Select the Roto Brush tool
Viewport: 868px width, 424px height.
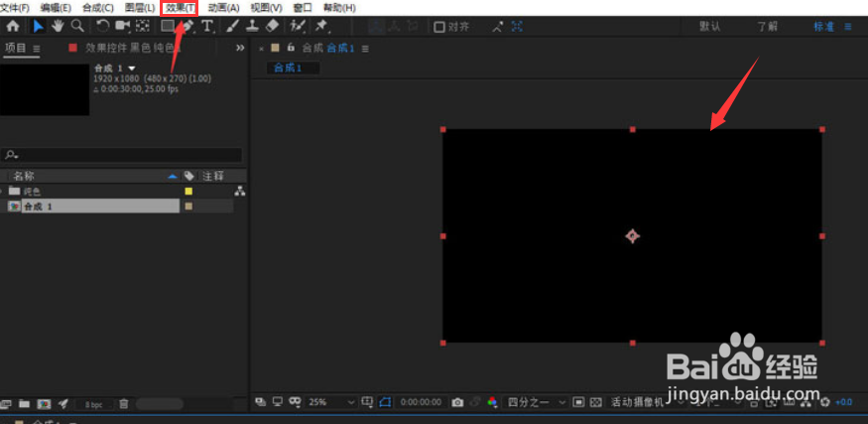298,26
